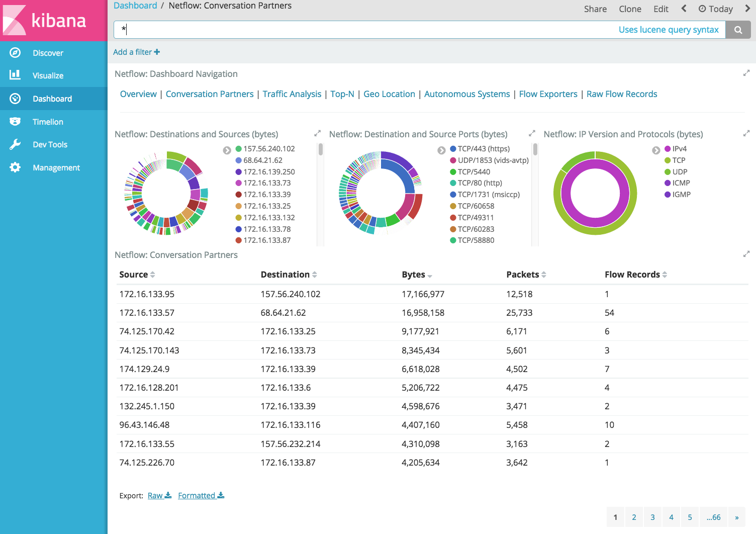
Task: Hide the legend on IP Version and Protocols chart
Action: [x=656, y=150]
